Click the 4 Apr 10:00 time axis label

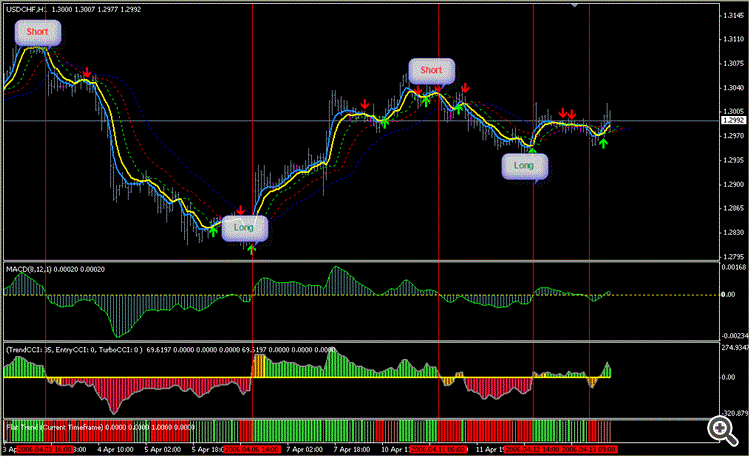pyautogui.click(x=115, y=450)
